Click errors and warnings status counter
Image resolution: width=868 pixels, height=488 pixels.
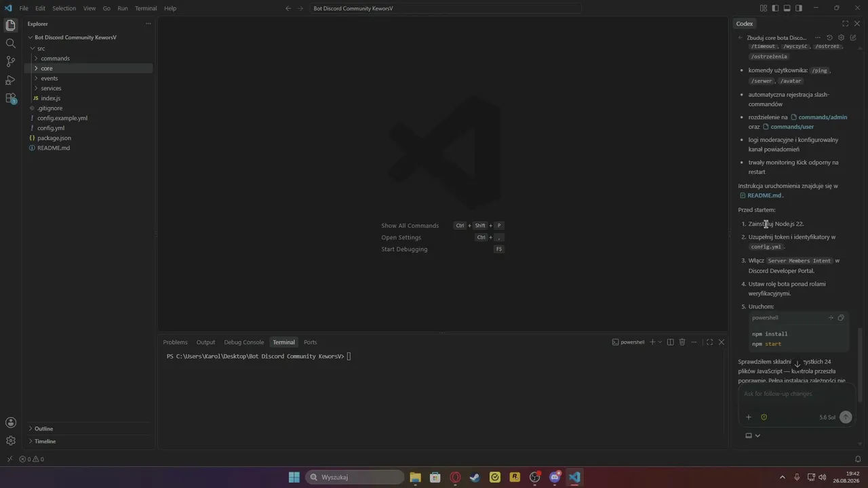point(31,459)
